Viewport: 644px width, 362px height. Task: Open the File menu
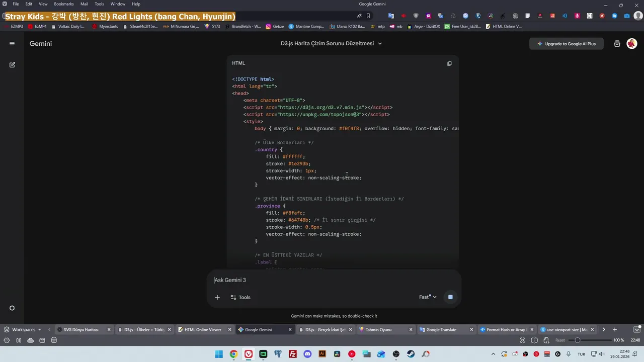(x=16, y=4)
